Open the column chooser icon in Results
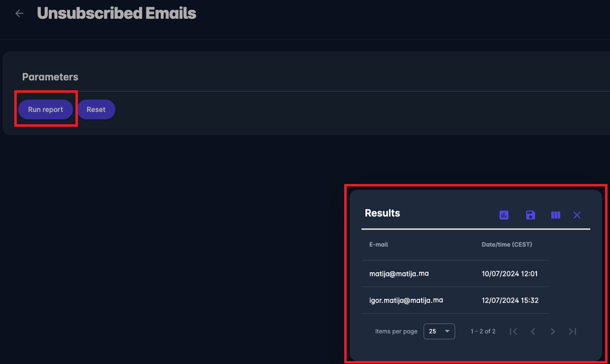 coord(556,215)
